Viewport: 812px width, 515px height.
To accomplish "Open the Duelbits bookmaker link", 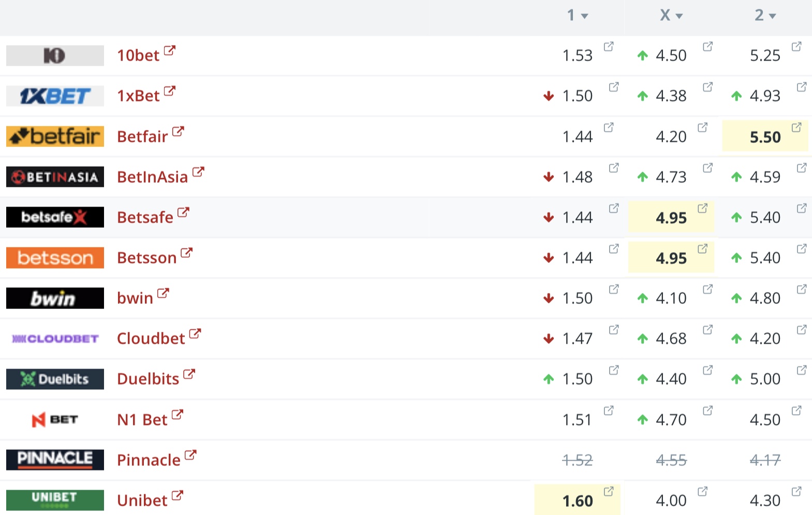I will coord(148,379).
